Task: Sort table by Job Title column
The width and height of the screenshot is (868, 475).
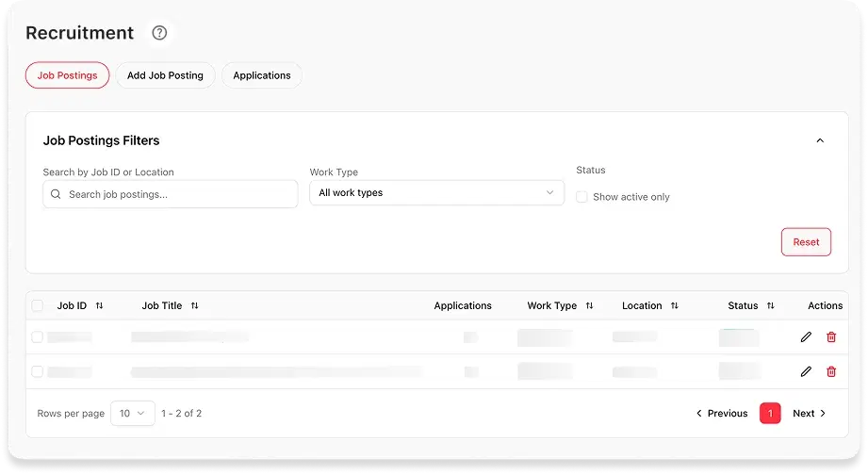Action: point(195,305)
